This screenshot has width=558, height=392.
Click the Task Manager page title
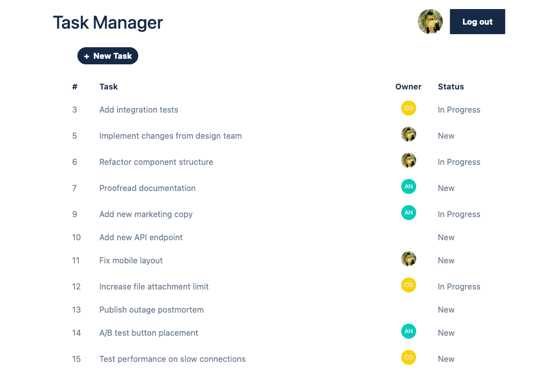[x=108, y=23]
